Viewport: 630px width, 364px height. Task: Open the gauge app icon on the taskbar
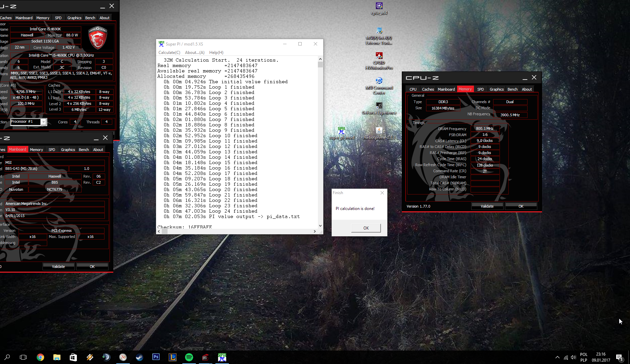click(x=123, y=357)
